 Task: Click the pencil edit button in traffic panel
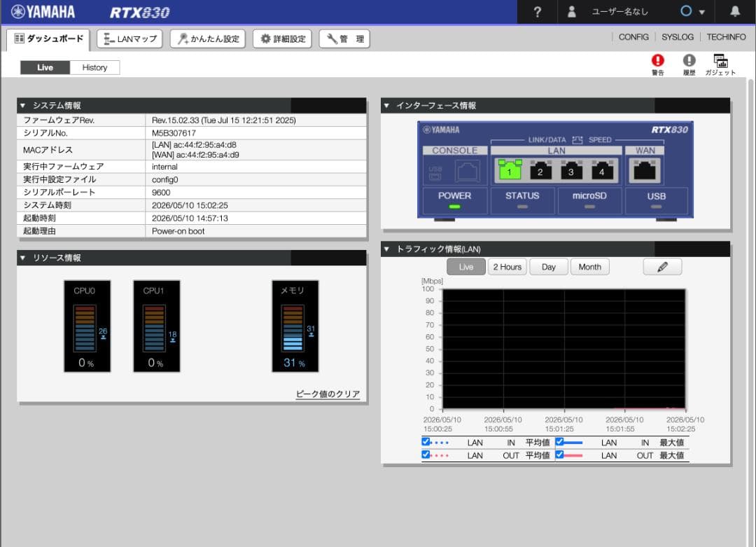pyautogui.click(x=662, y=267)
